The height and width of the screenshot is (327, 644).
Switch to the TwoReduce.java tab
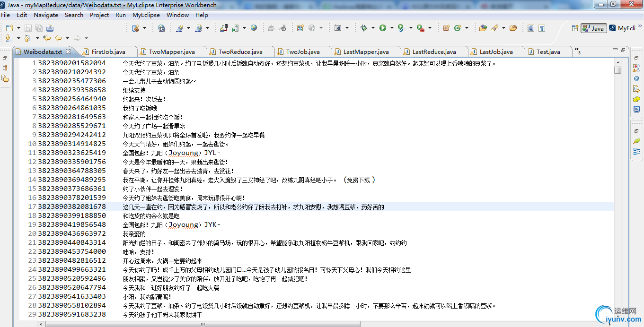(240, 52)
